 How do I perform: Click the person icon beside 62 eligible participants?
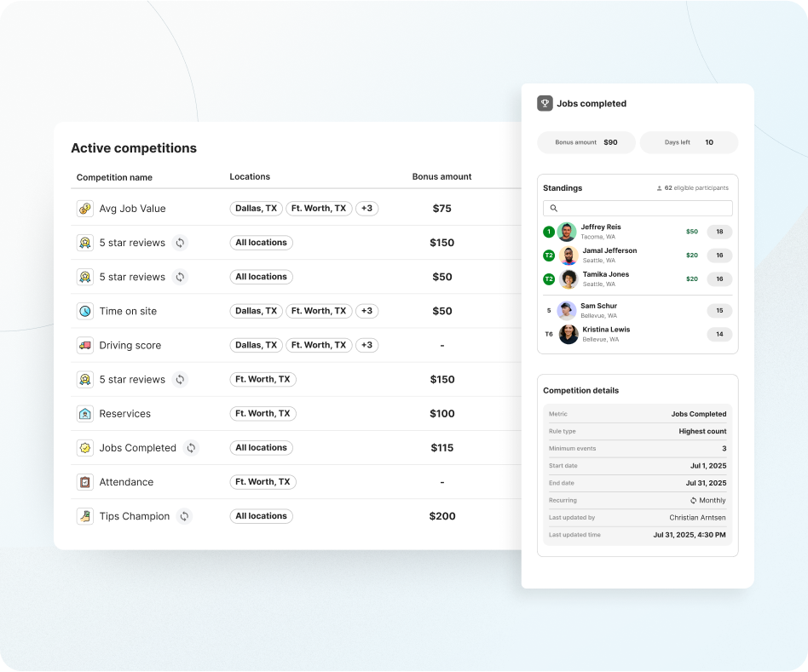click(x=659, y=188)
